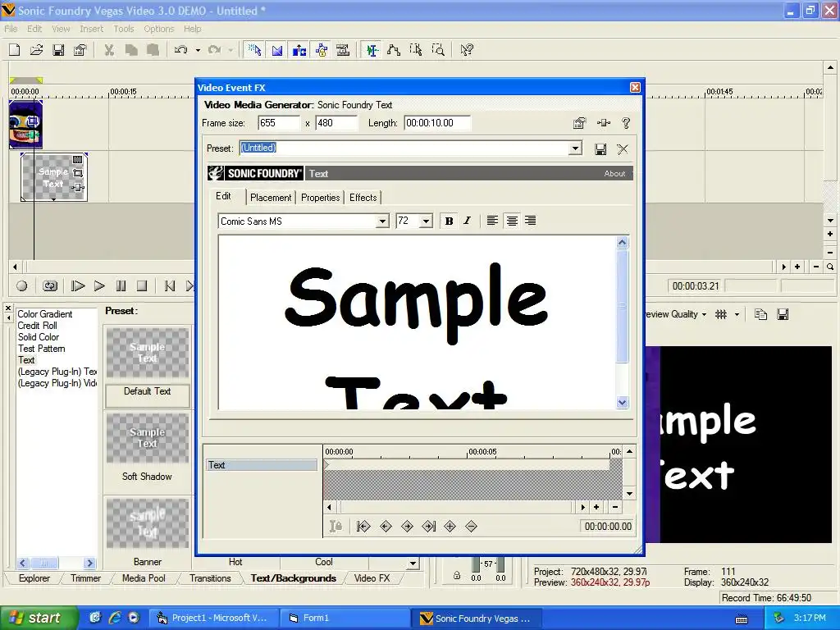Open the undo history dropdown arrow
The height and width of the screenshot is (630, 840).
(198, 50)
